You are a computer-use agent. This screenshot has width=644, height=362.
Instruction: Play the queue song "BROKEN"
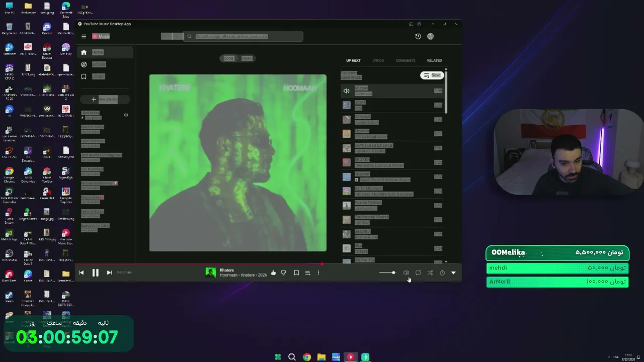[392, 162]
